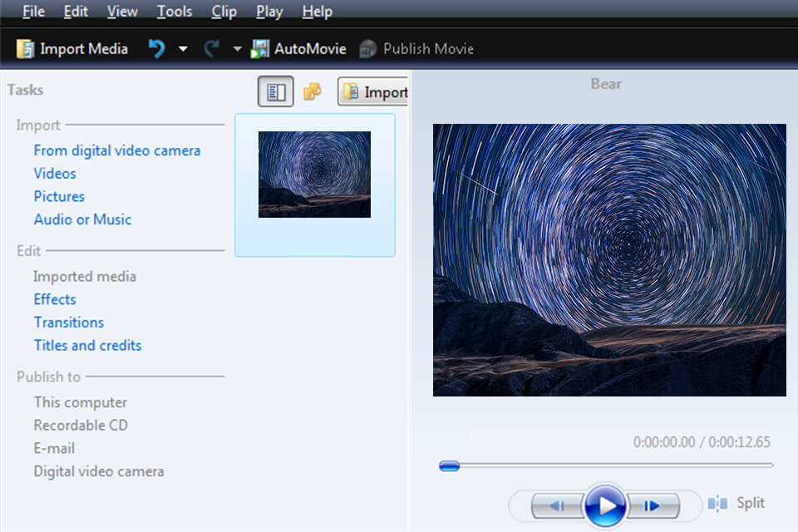Click the Undo arrow icon
The image size is (798, 532).
[155, 48]
